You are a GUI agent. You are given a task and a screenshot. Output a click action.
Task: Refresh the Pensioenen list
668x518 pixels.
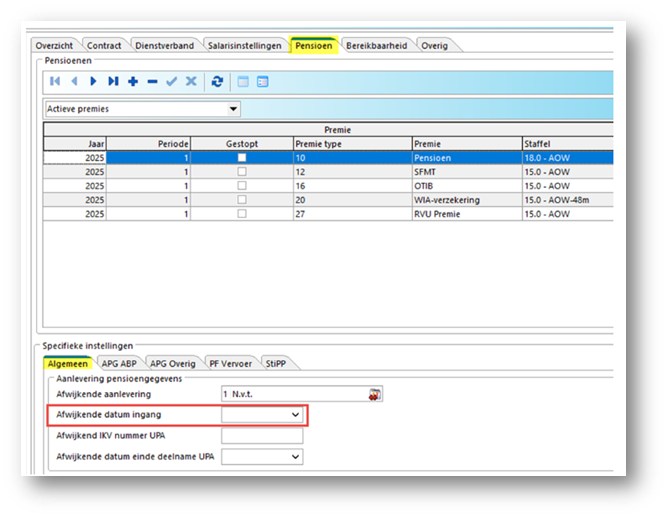pyautogui.click(x=217, y=81)
